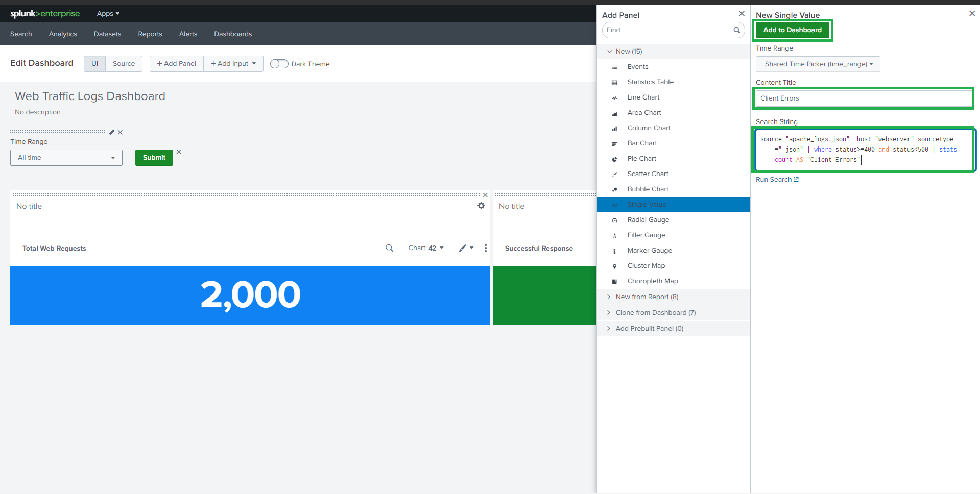Screen dimensions: 980x494
Task: Open the All time range dropdown
Action: tap(66, 158)
